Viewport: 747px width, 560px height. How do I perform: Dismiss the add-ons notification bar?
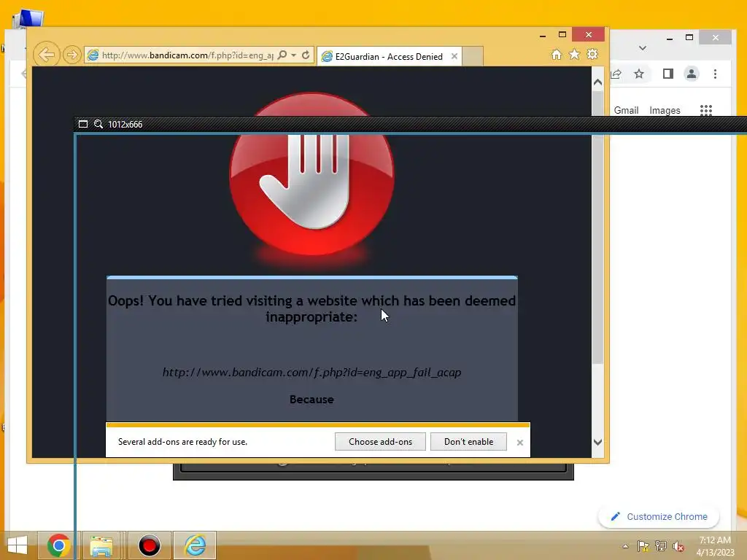click(519, 443)
